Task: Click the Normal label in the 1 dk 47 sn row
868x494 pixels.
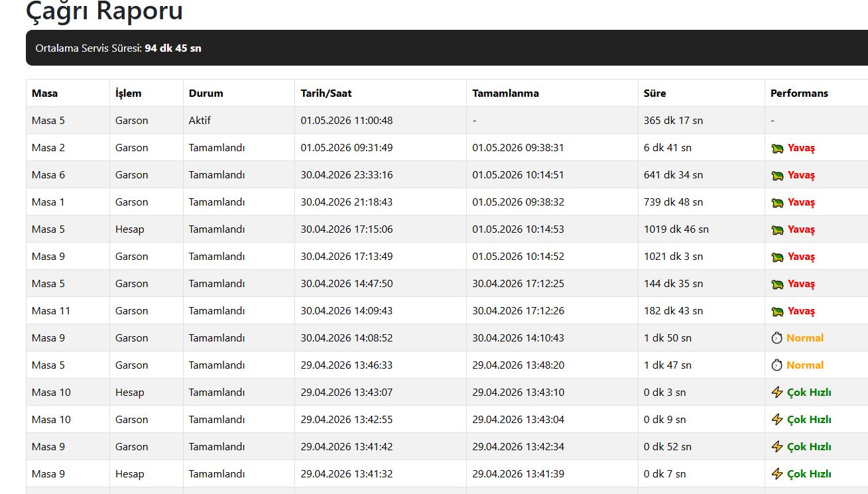Action: (805, 365)
